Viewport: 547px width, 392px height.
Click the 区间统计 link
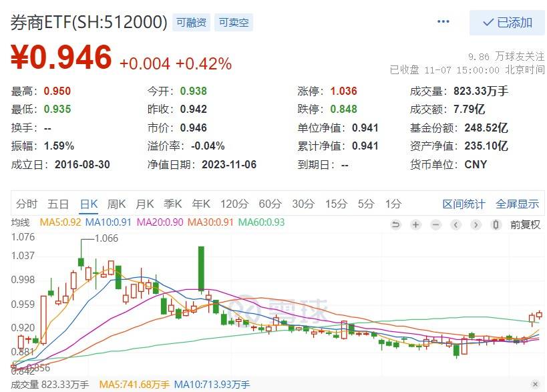(x=464, y=204)
